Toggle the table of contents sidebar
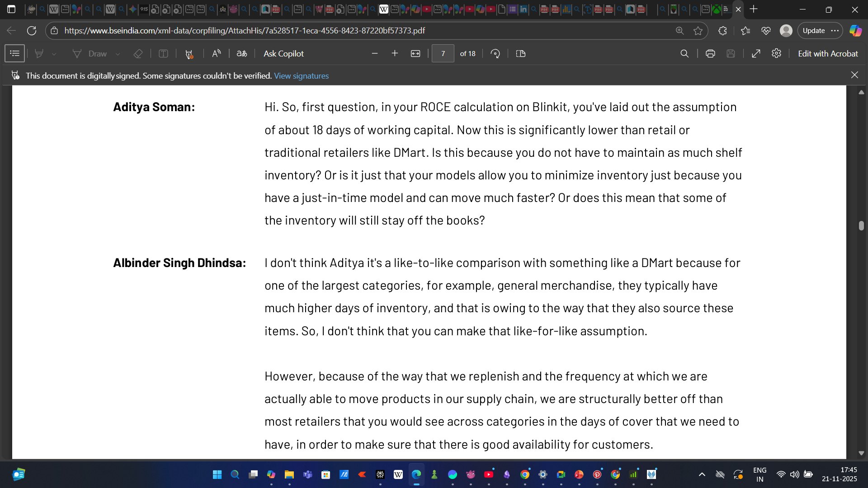 [x=14, y=53]
